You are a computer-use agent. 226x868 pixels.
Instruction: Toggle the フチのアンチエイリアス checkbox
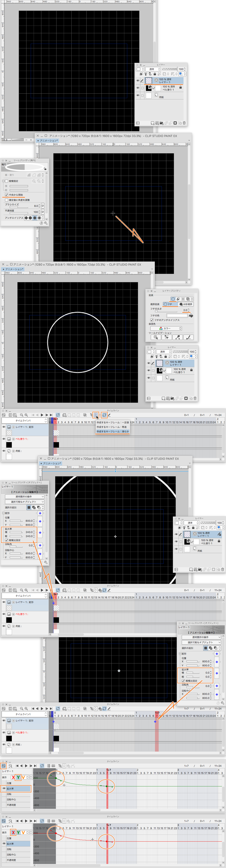pyautogui.click(x=152, y=320)
